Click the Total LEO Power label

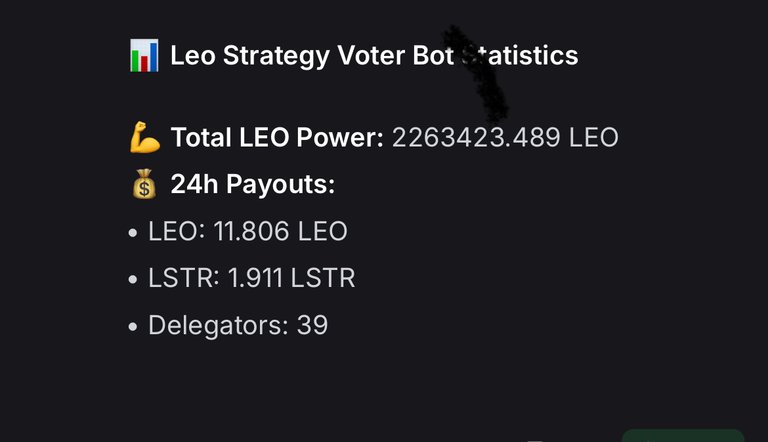point(277,137)
